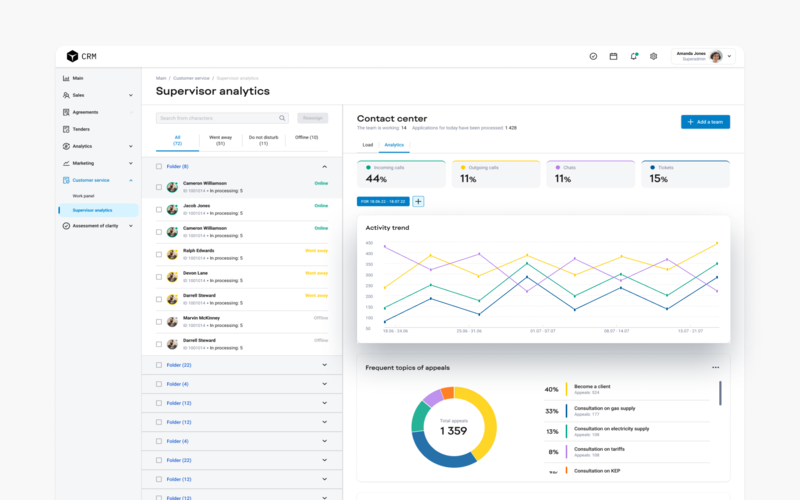The image size is (800, 500).
Task: Switch to the Load tab
Action: (366, 145)
